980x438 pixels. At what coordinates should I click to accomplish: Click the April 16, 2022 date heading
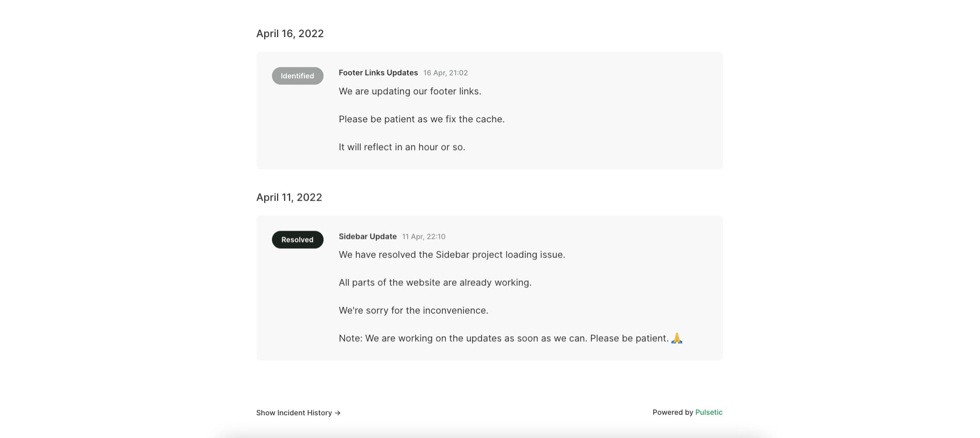coord(290,34)
